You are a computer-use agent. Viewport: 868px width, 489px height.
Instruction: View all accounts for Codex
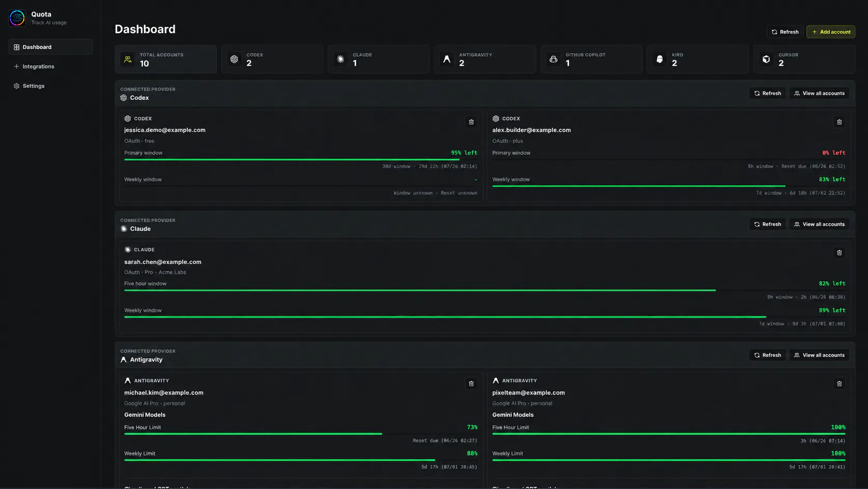[x=819, y=94]
